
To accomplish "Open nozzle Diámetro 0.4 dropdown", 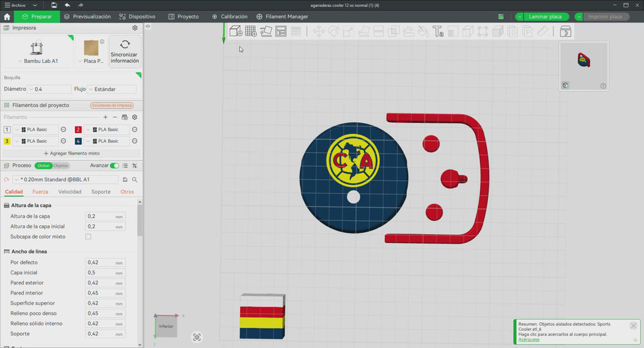I will tap(49, 89).
